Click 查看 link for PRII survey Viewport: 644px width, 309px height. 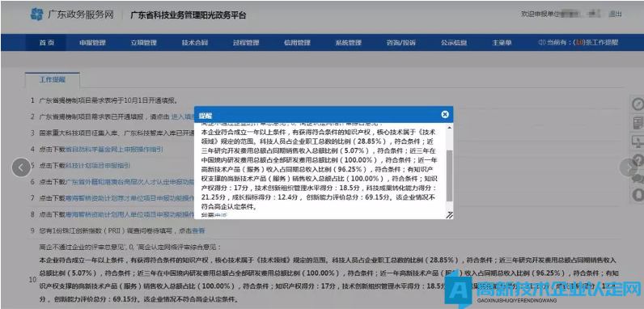199,231
